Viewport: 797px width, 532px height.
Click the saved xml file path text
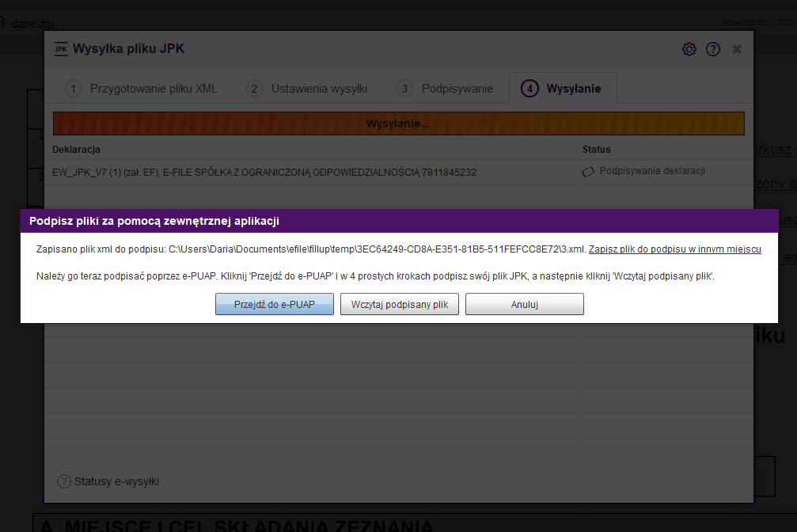pos(378,249)
